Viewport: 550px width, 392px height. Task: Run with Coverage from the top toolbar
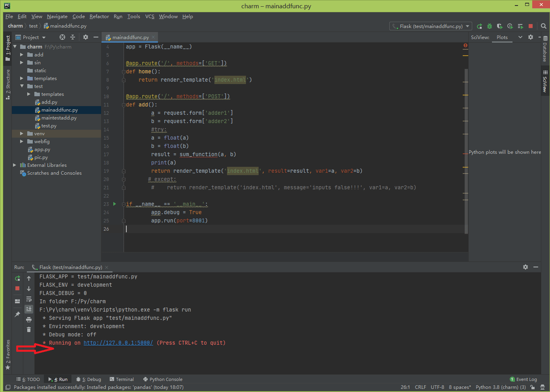point(500,26)
